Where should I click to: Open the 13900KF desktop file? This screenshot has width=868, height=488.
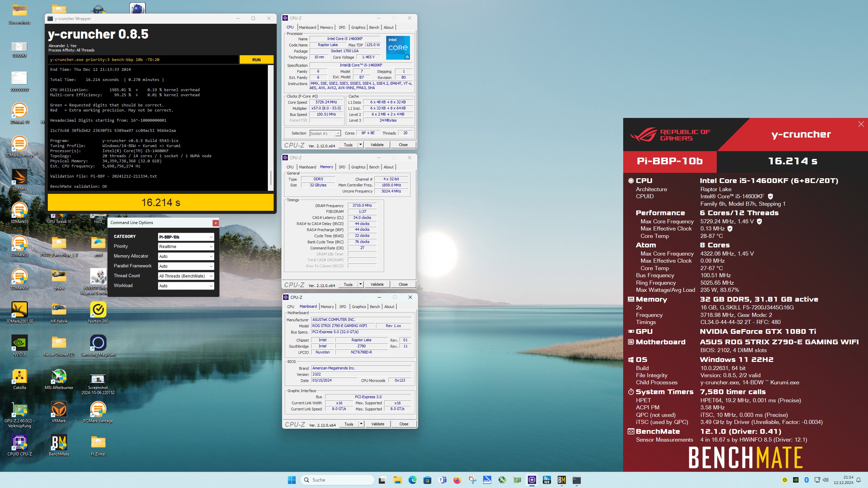(x=20, y=49)
